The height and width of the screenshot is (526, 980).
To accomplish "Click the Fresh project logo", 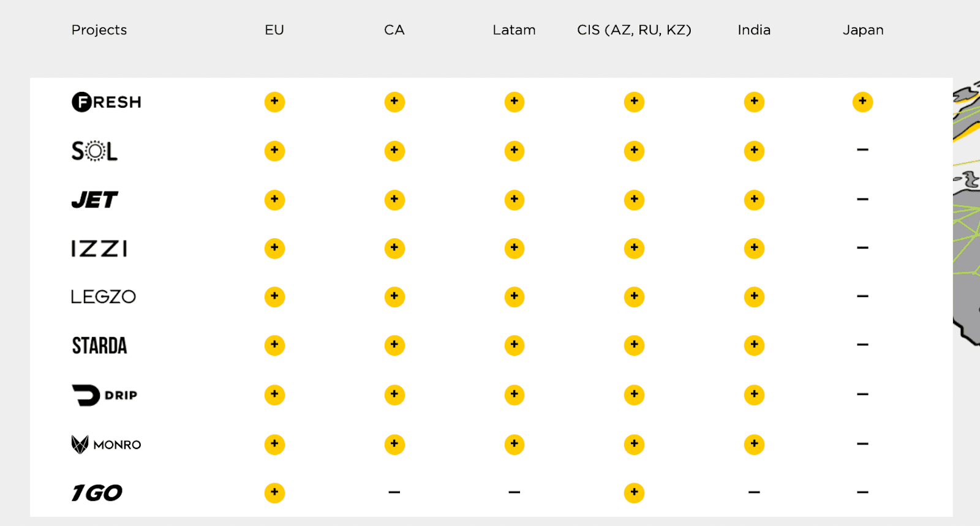I will (x=107, y=102).
